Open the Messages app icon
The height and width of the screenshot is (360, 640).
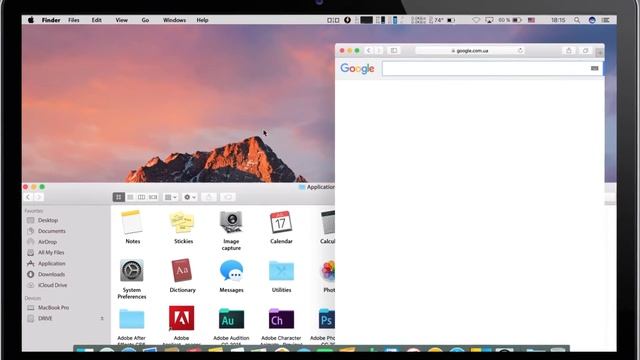click(231, 271)
